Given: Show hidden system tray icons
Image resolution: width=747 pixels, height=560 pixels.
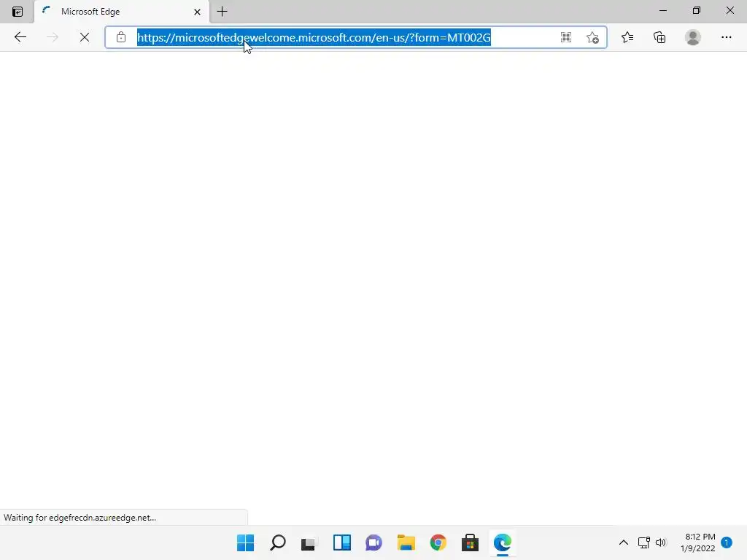Looking at the screenshot, I should pos(623,542).
